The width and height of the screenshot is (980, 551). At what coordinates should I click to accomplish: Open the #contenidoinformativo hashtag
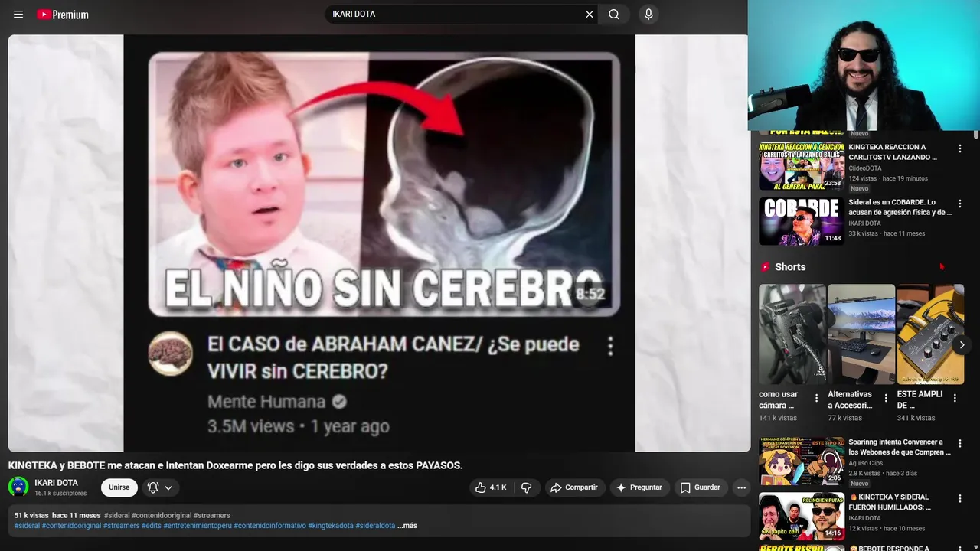(x=270, y=526)
